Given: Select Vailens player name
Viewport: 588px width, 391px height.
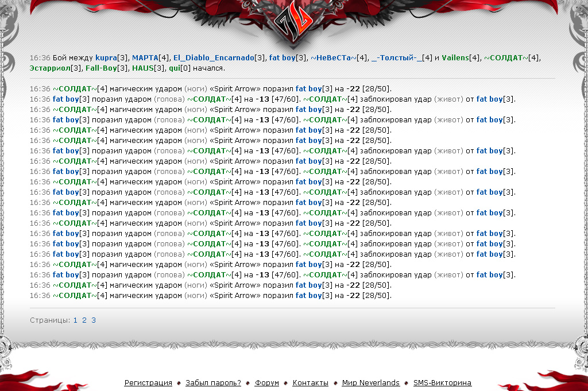Looking at the screenshot, I should [x=455, y=58].
